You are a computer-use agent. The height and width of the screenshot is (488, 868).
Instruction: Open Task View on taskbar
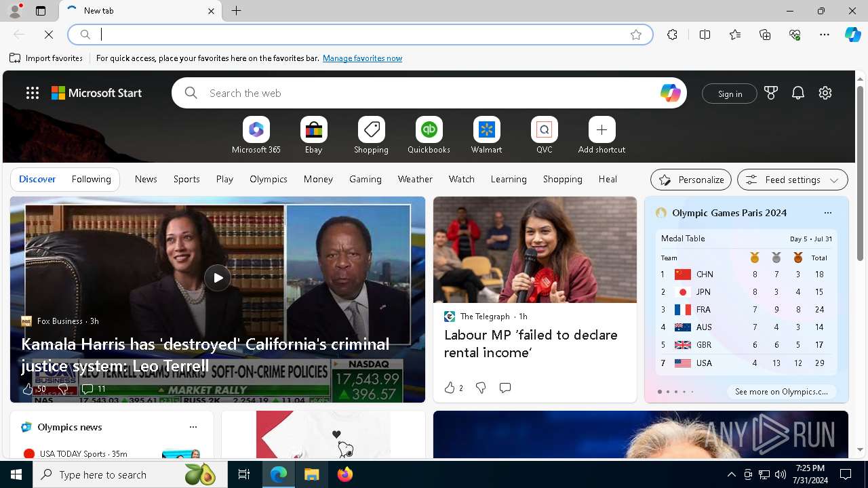tap(244, 474)
